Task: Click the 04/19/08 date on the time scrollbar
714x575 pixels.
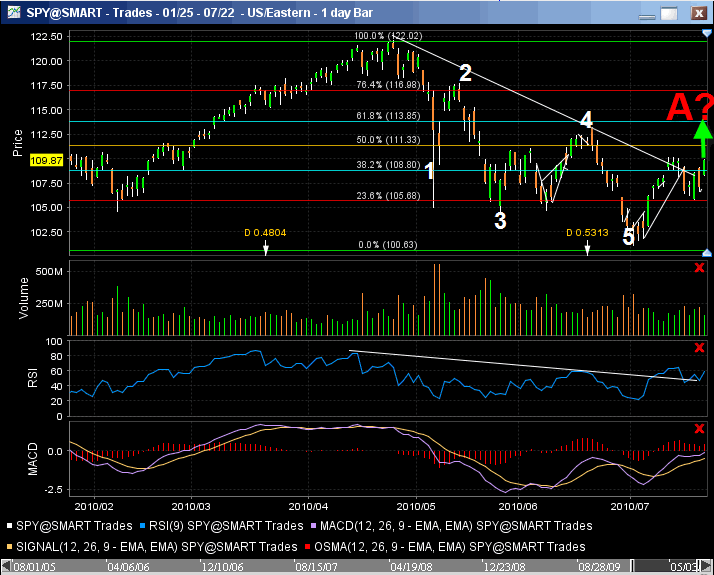Action: 412,567
